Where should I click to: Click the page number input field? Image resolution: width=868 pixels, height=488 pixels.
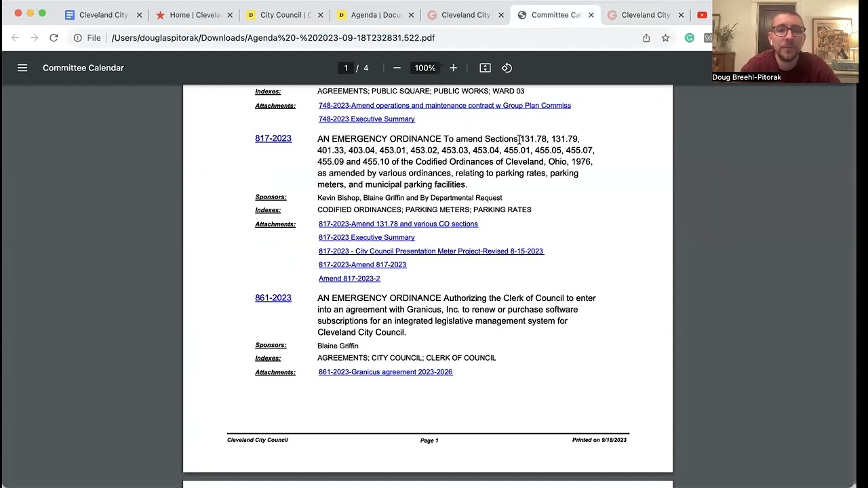pyautogui.click(x=346, y=68)
